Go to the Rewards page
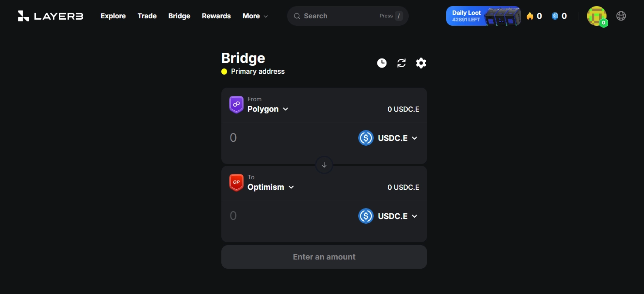644x294 pixels. pos(216,16)
